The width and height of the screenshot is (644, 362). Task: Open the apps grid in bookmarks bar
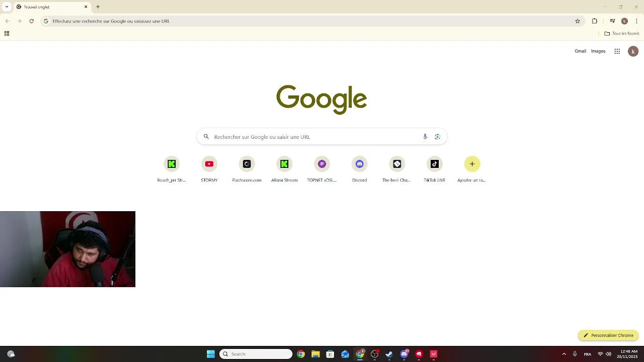(7, 34)
